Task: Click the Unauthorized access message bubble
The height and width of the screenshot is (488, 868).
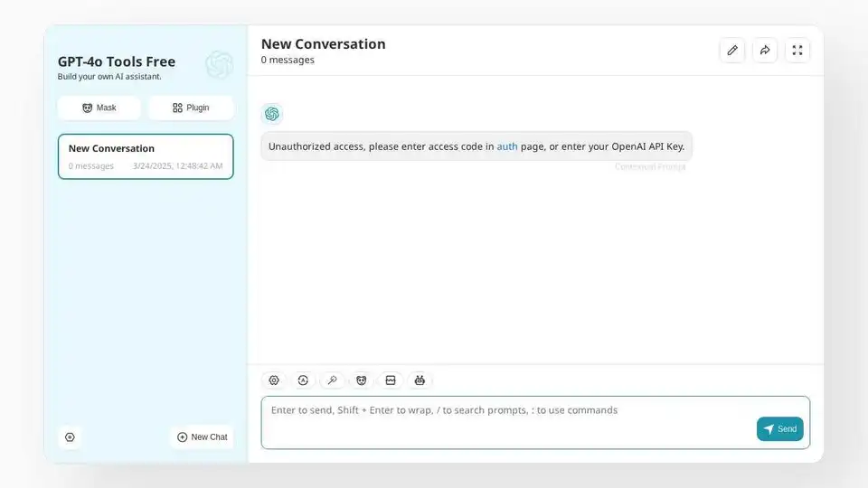Action: [476, 146]
